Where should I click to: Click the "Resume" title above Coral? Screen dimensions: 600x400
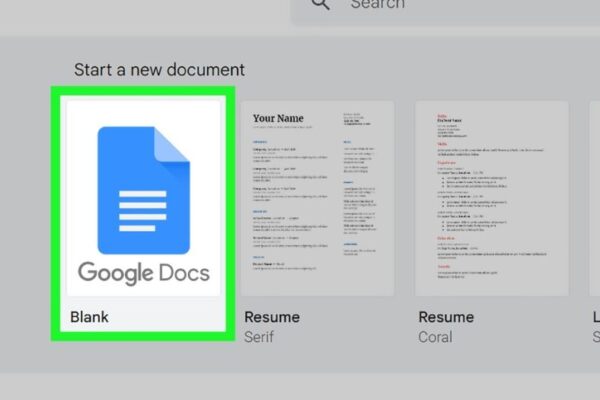(x=445, y=317)
